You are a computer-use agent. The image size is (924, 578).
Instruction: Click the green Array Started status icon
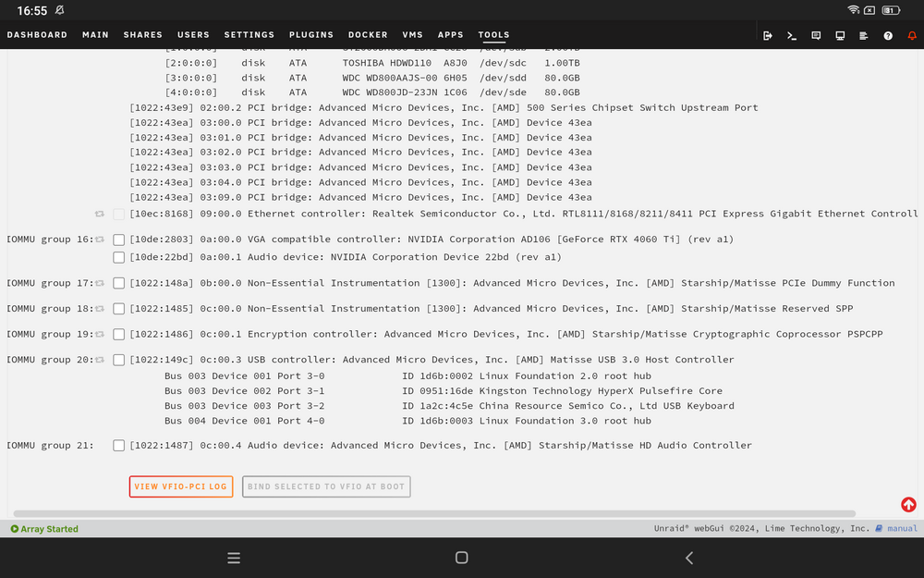(15, 529)
